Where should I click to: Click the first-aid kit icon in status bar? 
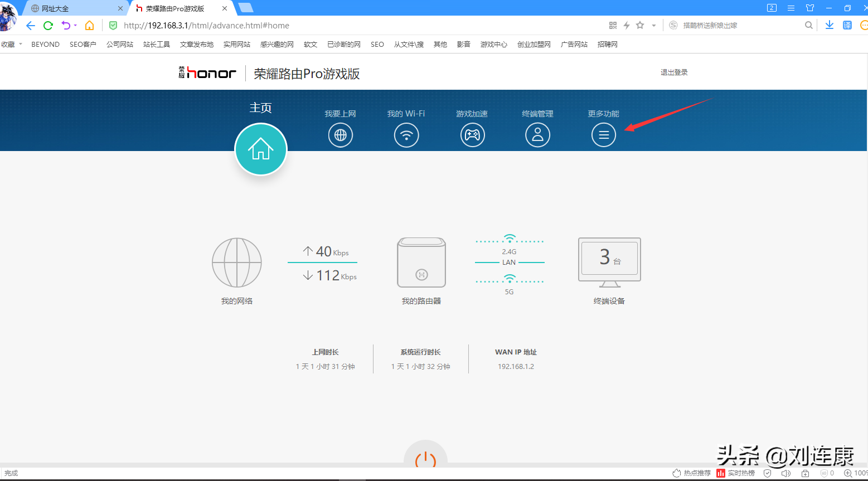tap(805, 473)
